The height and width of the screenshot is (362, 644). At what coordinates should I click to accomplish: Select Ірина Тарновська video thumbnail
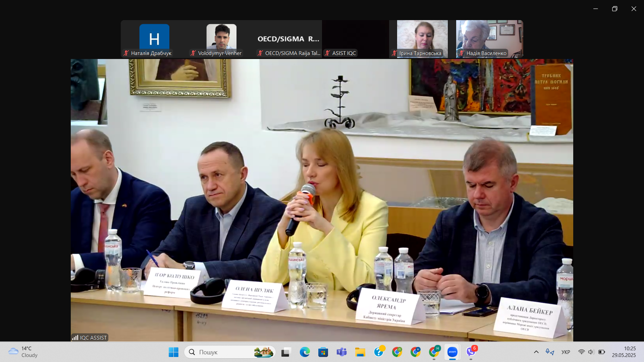click(x=422, y=39)
